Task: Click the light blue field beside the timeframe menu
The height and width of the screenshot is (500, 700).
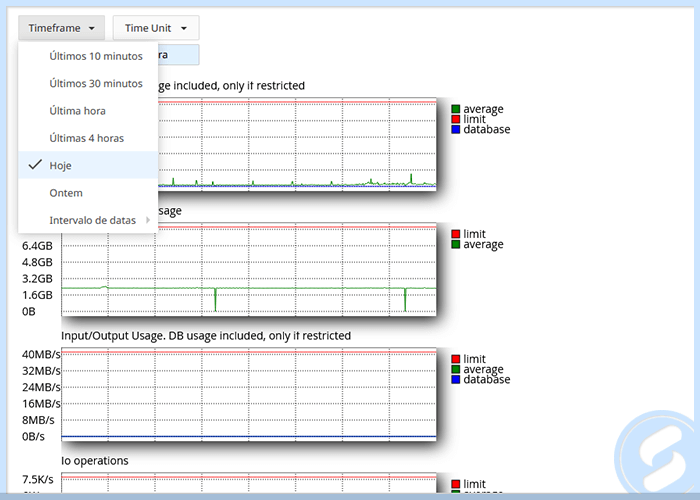Action: [x=179, y=55]
